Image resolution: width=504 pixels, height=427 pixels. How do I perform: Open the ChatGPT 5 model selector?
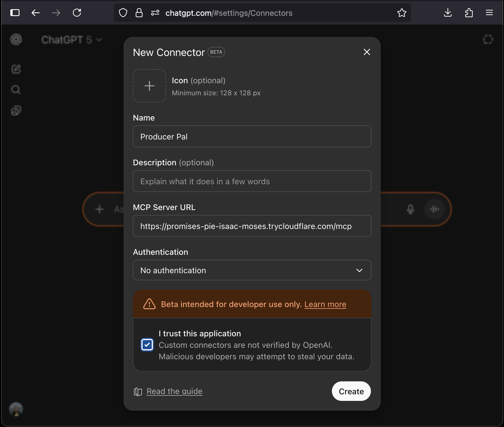pyautogui.click(x=72, y=40)
